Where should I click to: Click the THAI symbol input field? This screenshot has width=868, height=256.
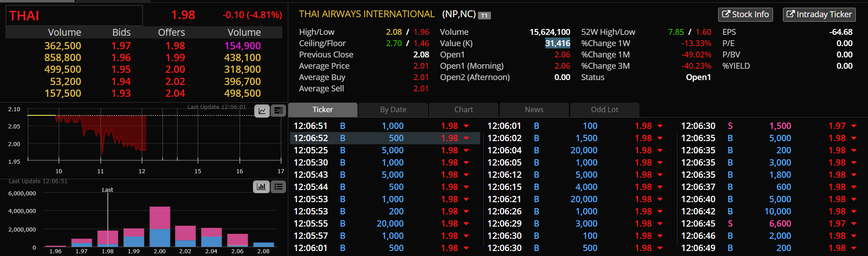tap(74, 16)
